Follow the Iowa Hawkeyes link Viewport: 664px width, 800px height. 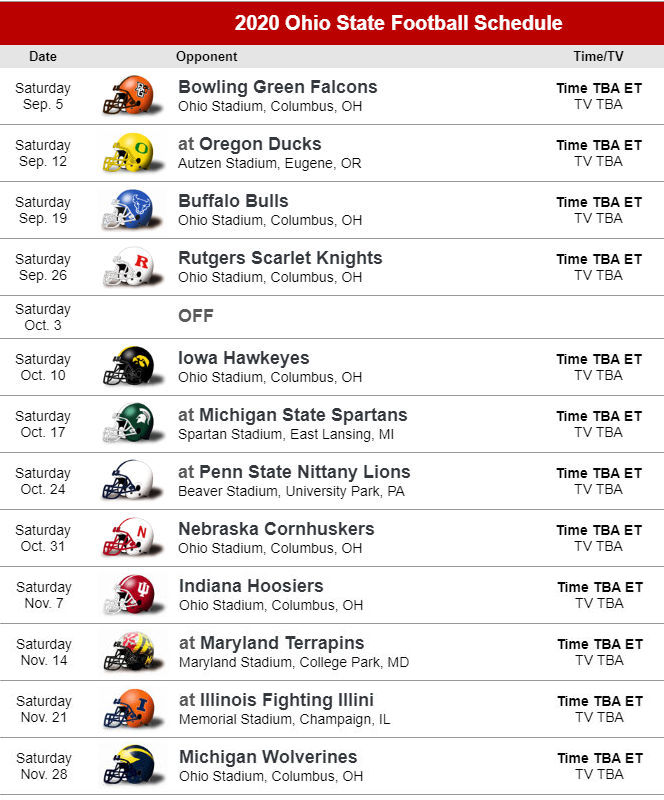(x=243, y=358)
